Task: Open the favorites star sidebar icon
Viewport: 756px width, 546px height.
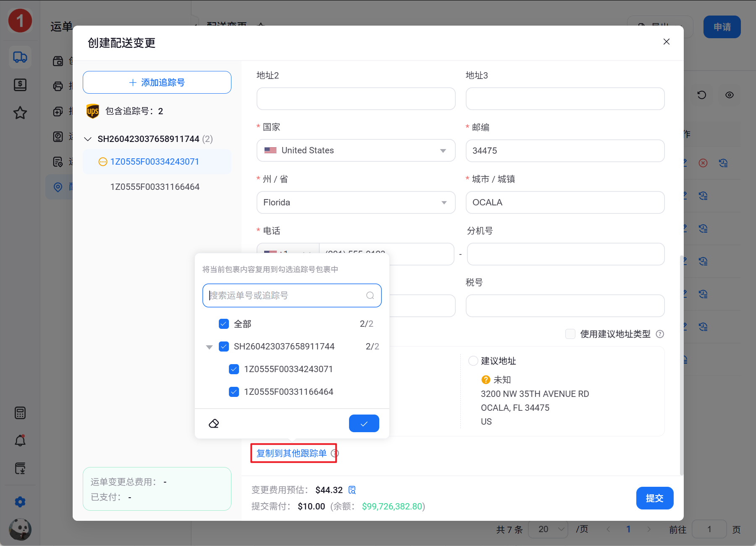Action: [x=20, y=113]
